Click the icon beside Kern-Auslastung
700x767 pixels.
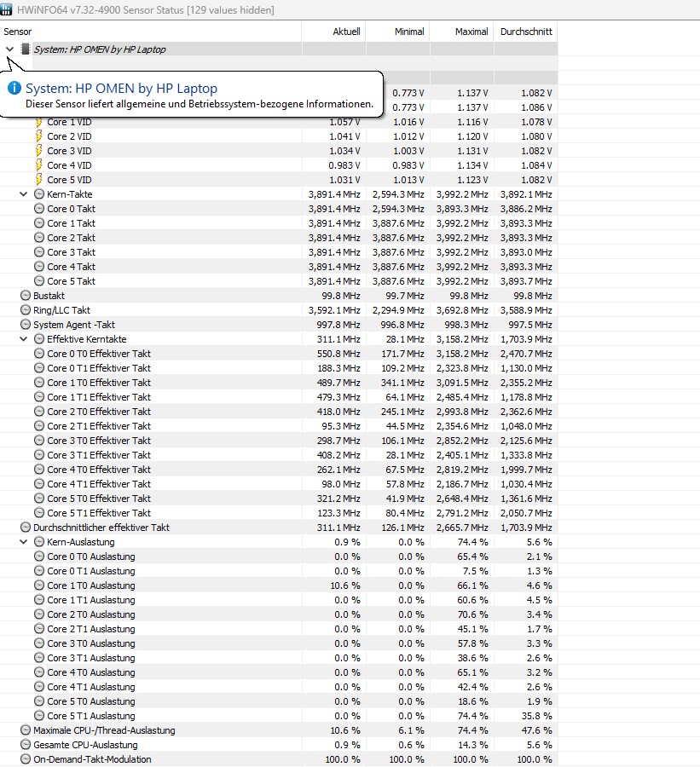tap(39, 542)
